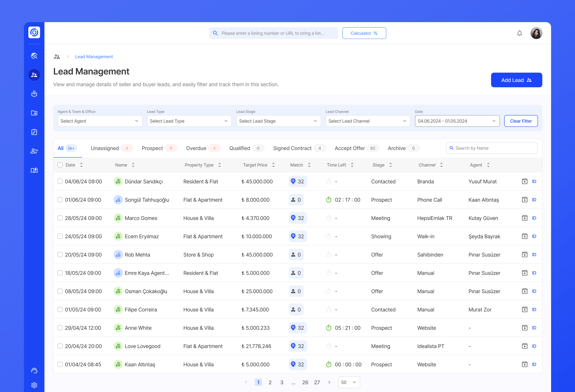Click the timer icon in Songül Tahhuşoğlu row
The height and width of the screenshot is (392, 575).
(329, 200)
